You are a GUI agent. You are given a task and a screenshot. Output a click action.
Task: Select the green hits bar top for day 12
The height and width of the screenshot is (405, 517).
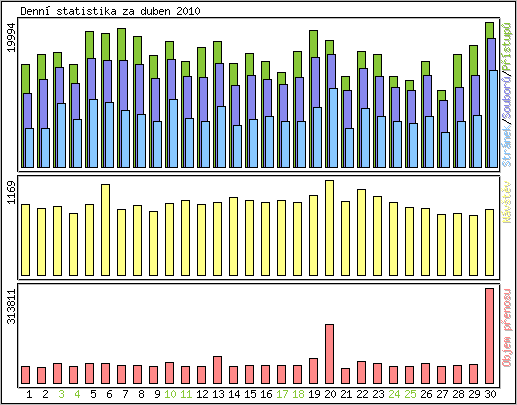point(201,62)
